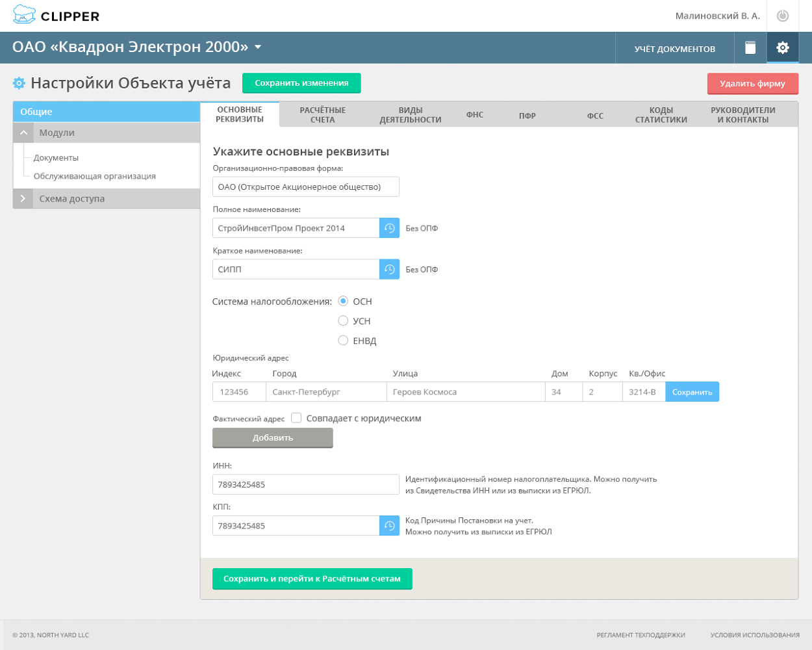This screenshot has height=650, width=812.
Task: Check 'Совпадает с юридическим' checkbox
Action: [x=296, y=418]
